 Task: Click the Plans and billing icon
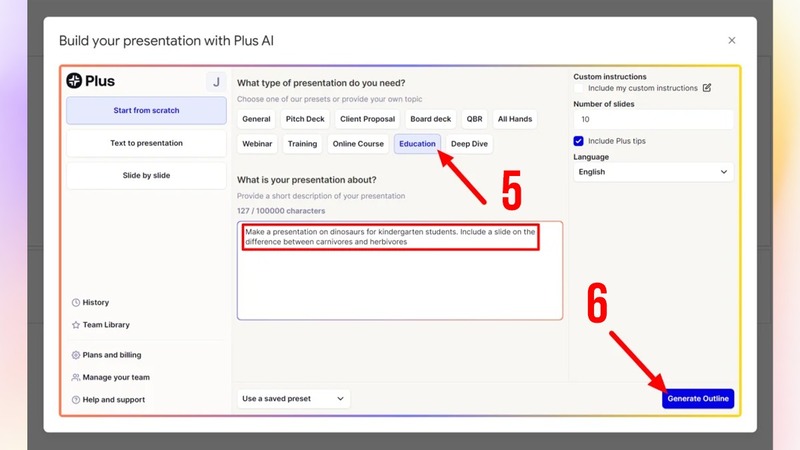[76, 355]
